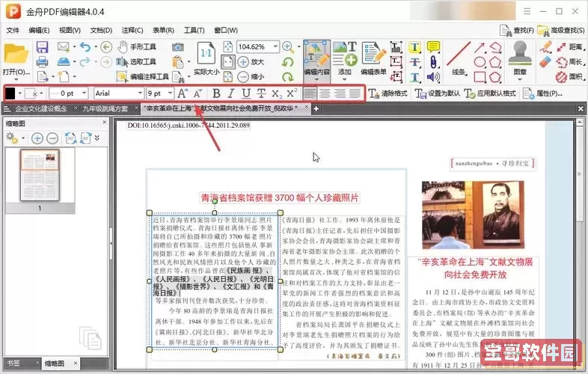Print the document using the printer icon

click(42, 61)
